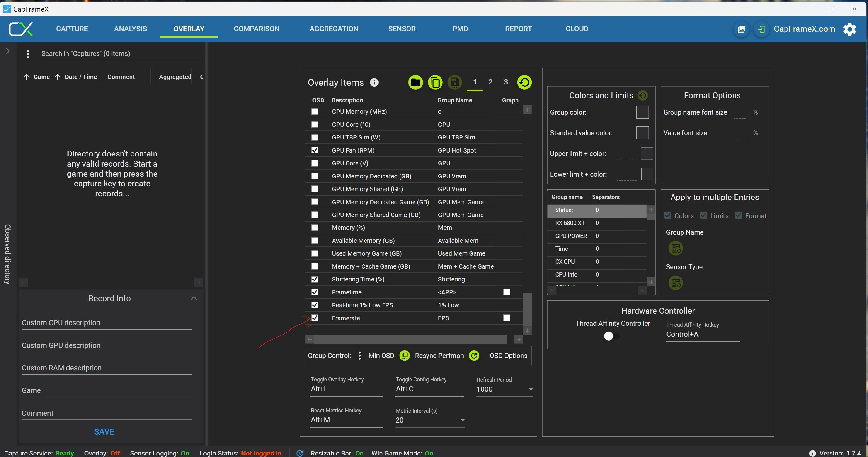Screen dimensions: 868x457
Task: Enable the GPU Core (°C) OSD checkbox
Action: 314,125
